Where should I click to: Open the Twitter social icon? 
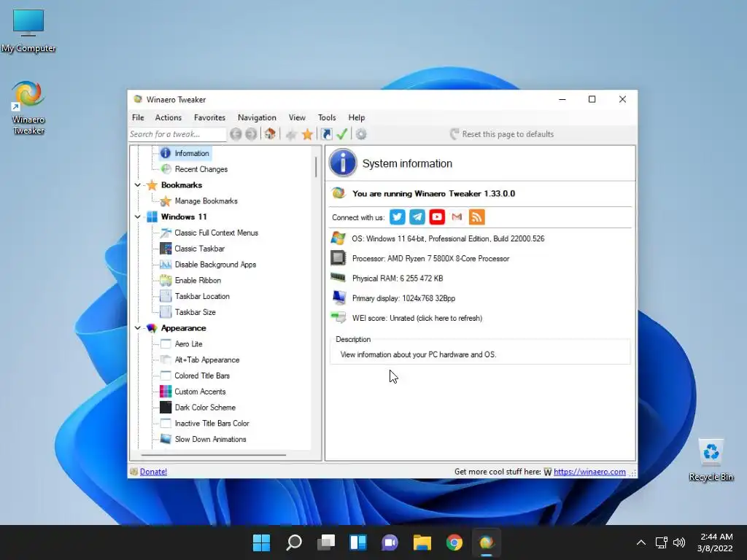[398, 217]
